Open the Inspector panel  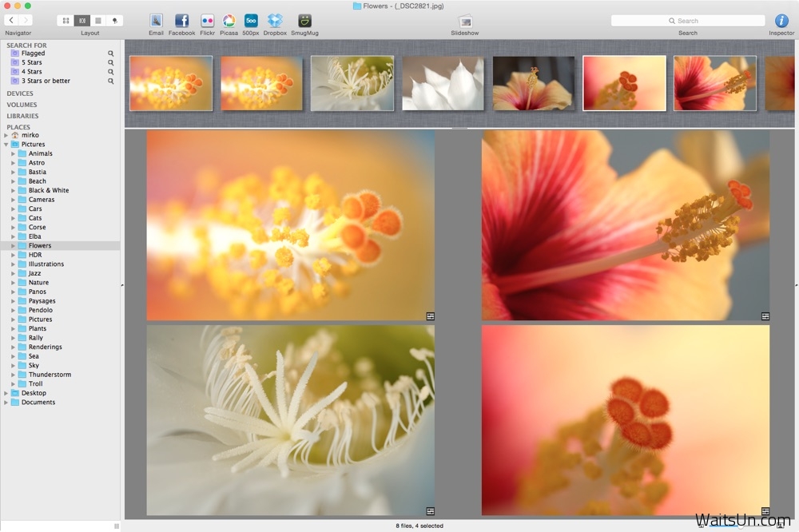[x=781, y=20]
